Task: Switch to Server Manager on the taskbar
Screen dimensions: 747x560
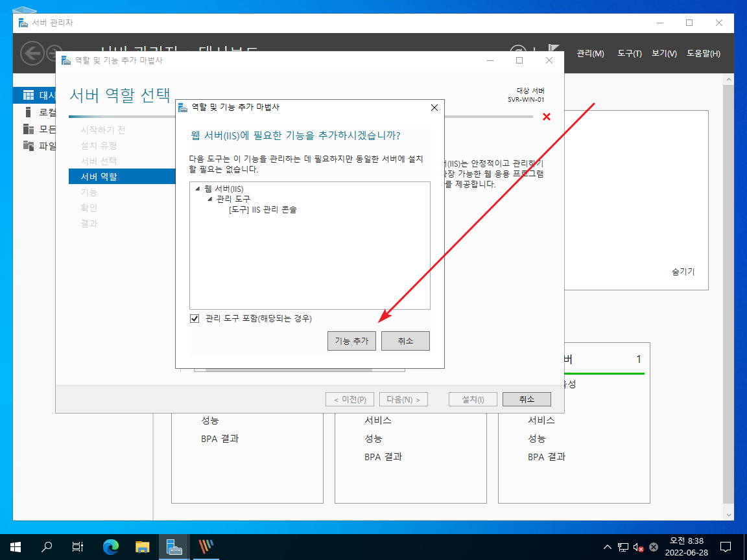Action: point(174,547)
